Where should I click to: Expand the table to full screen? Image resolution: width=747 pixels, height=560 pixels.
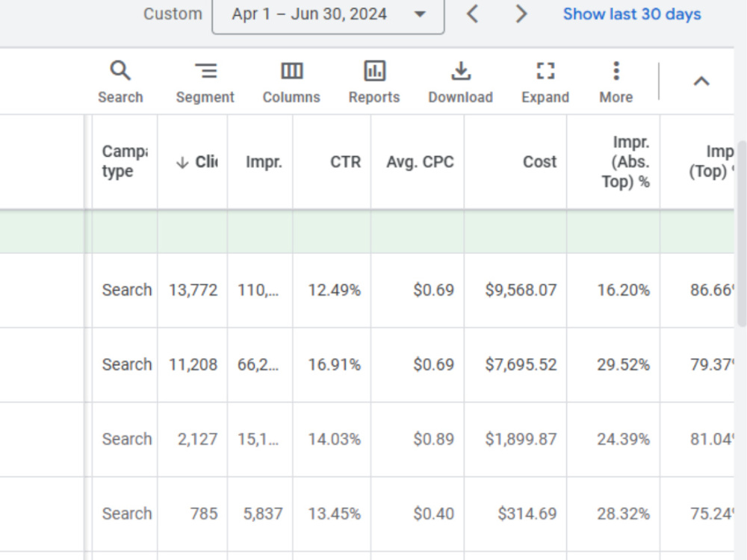[x=545, y=82]
